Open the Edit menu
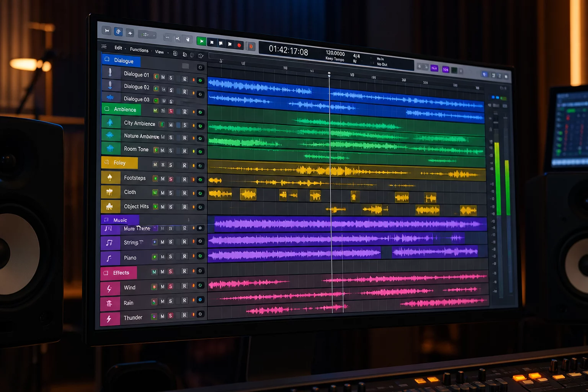The height and width of the screenshot is (392, 588). [118, 48]
